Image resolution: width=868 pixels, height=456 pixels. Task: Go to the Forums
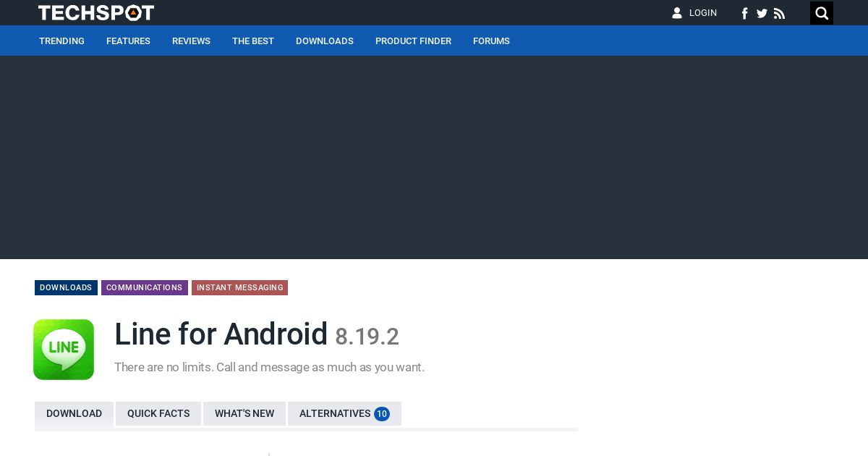(491, 41)
